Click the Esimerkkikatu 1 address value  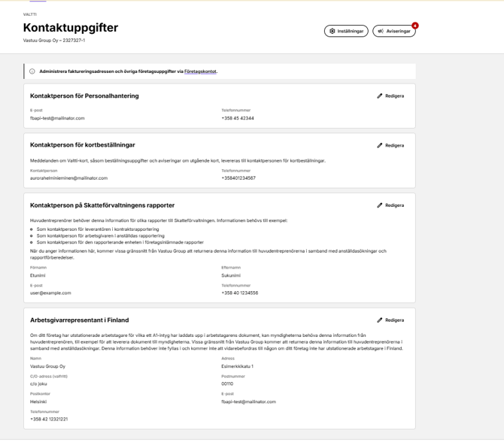237,366
